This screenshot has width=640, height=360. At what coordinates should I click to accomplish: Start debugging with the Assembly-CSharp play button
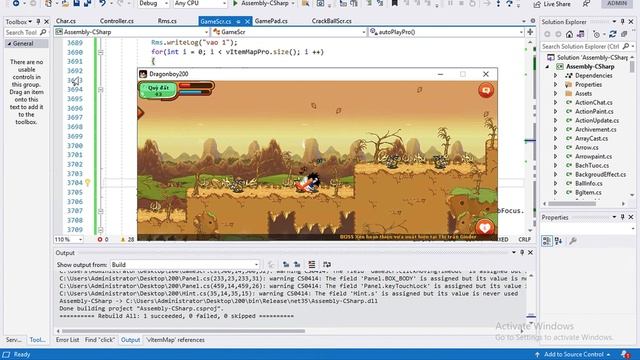(x=263, y=3)
